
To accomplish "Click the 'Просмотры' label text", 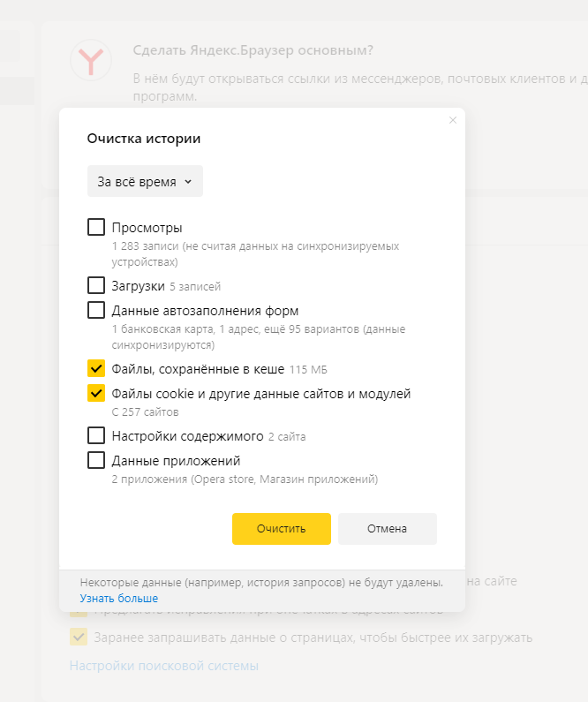I will 147,228.
